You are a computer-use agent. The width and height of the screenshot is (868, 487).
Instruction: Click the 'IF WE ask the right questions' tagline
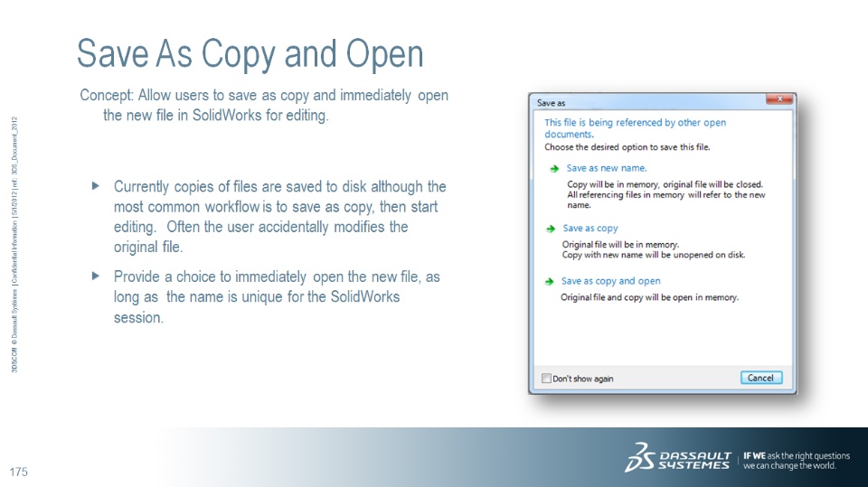pyautogui.click(x=797, y=461)
